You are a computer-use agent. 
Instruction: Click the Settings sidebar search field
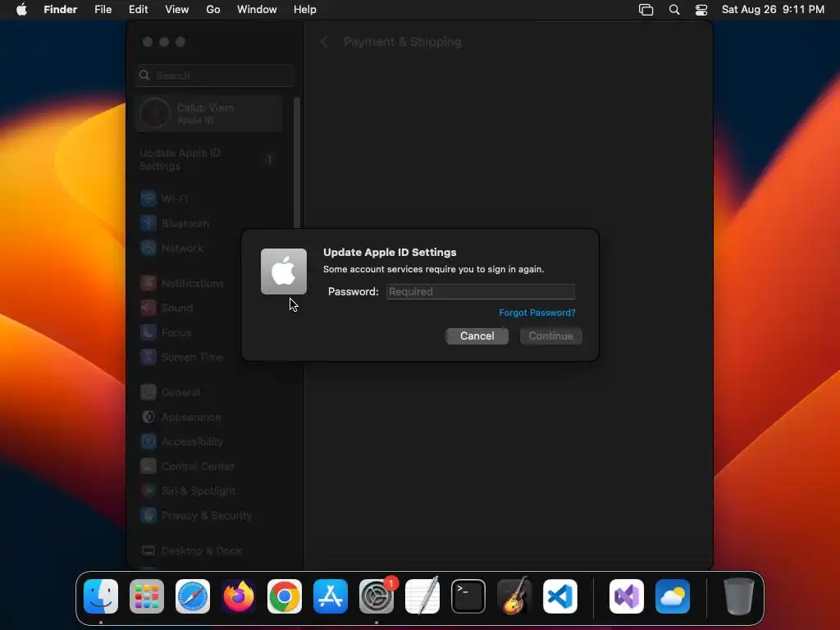[215, 75]
